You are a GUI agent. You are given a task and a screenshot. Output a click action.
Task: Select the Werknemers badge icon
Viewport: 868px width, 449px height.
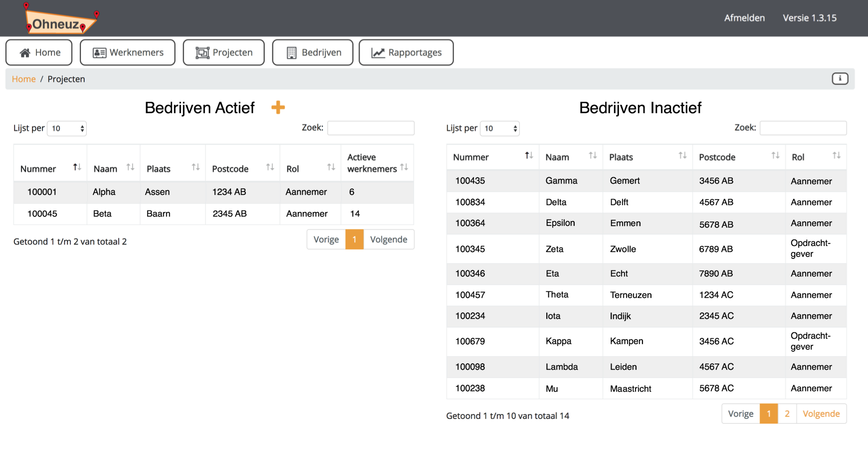click(x=99, y=52)
